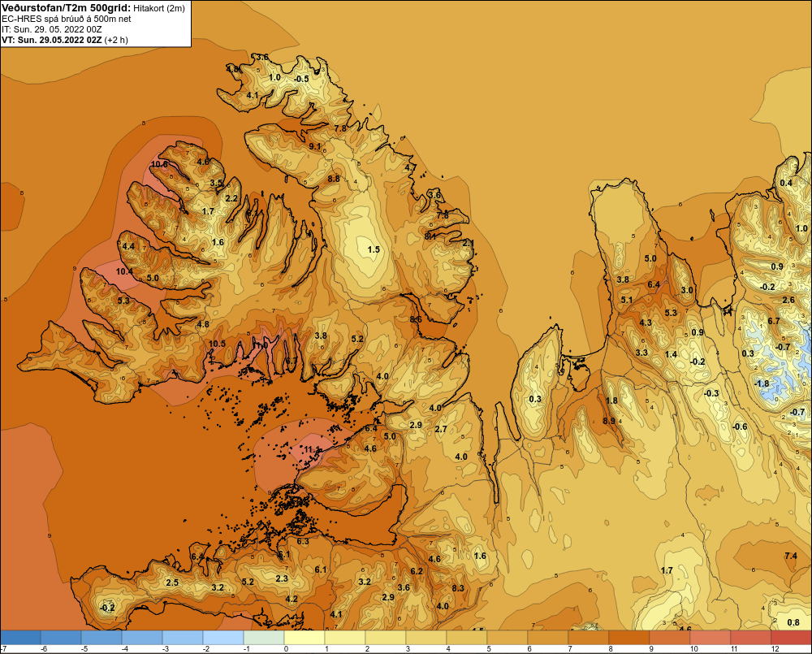Click the 7.4 temperature value

click(791, 556)
